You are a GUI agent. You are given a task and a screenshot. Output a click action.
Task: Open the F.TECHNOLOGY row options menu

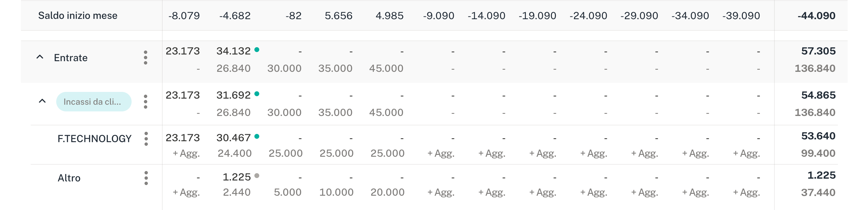[146, 139]
